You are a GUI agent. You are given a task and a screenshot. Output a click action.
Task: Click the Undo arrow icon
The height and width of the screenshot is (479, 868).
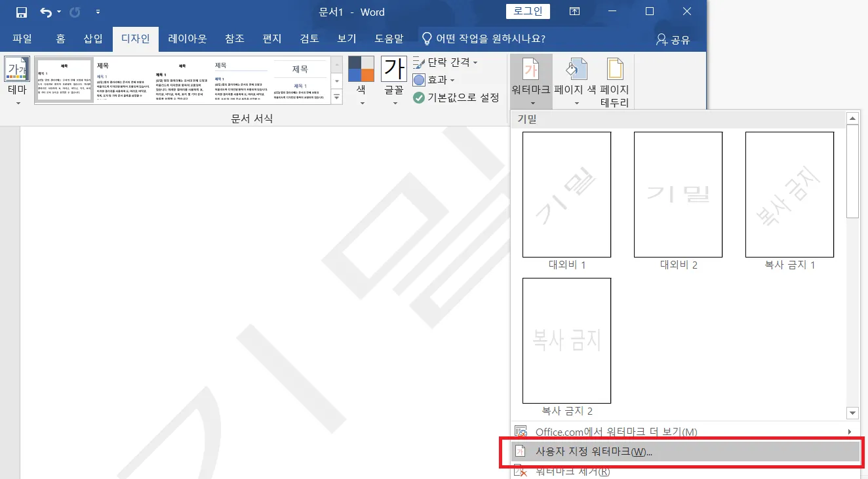tap(45, 12)
